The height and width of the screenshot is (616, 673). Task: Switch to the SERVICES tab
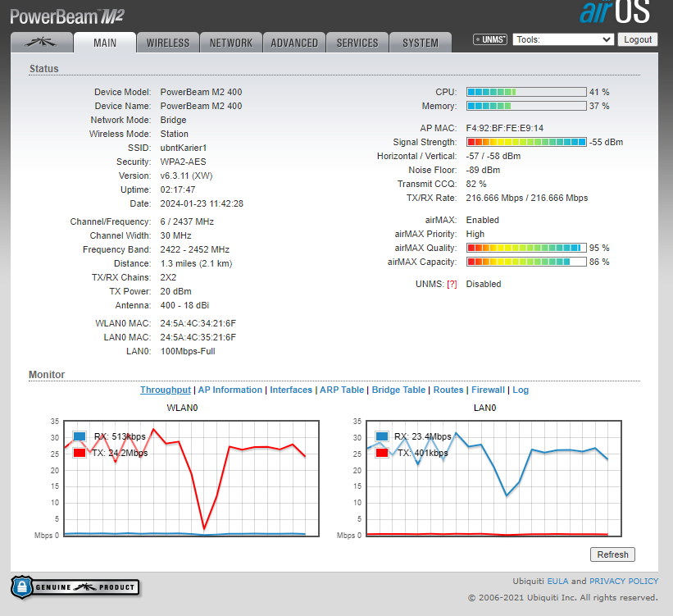click(x=357, y=43)
